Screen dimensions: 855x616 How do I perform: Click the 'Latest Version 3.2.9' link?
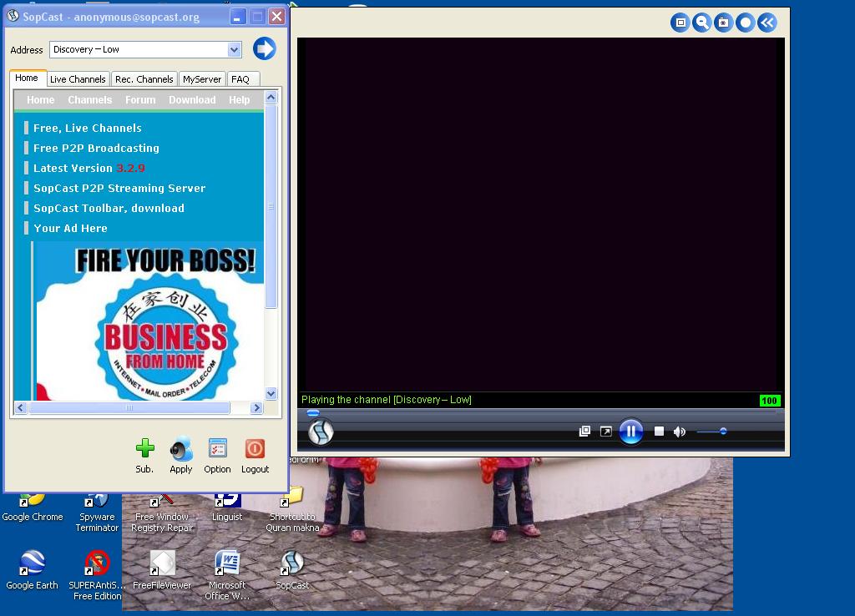coord(89,168)
